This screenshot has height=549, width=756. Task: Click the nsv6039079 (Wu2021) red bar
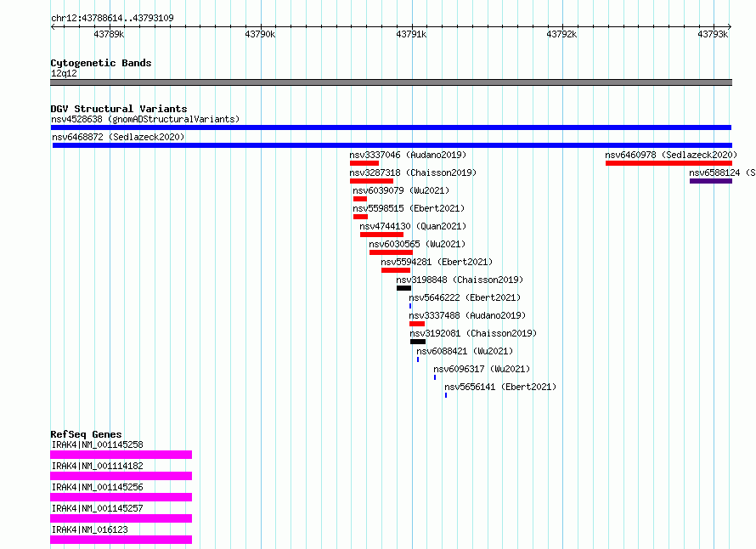click(359, 199)
